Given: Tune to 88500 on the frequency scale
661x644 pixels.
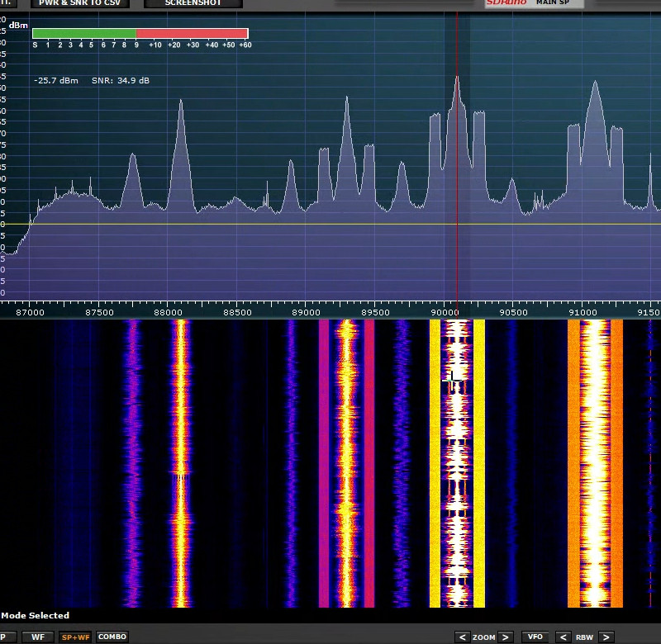Looking at the screenshot, I should click(x=237, y=313).
